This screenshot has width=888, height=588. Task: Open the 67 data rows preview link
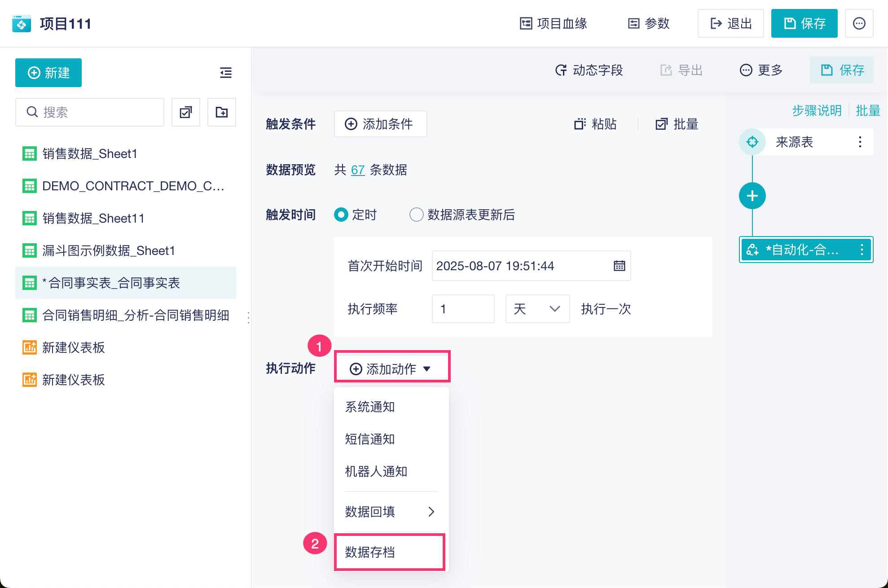click(x=357, y=170)
